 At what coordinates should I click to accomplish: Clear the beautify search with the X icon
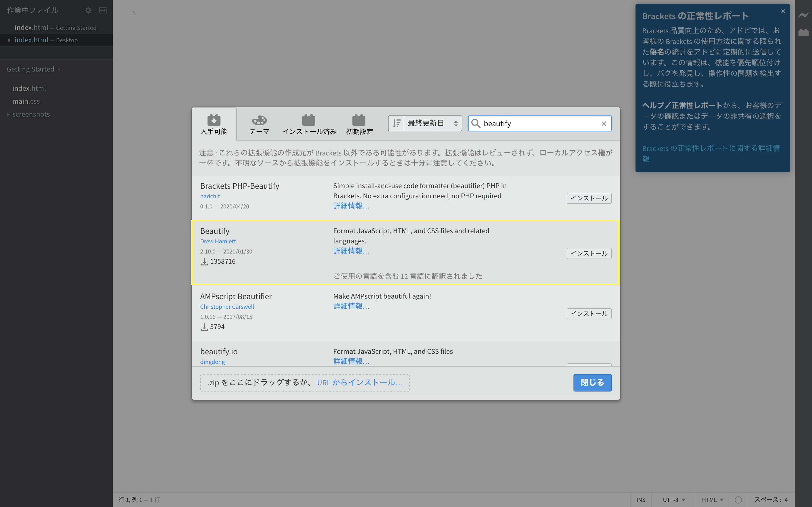point(604,123)
